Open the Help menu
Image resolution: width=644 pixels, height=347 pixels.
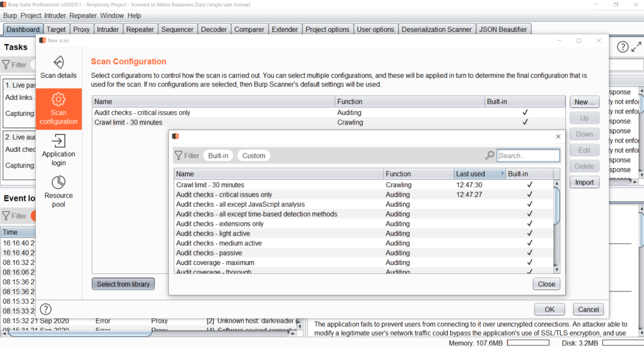pyautogui.click(x=134, y=16)
